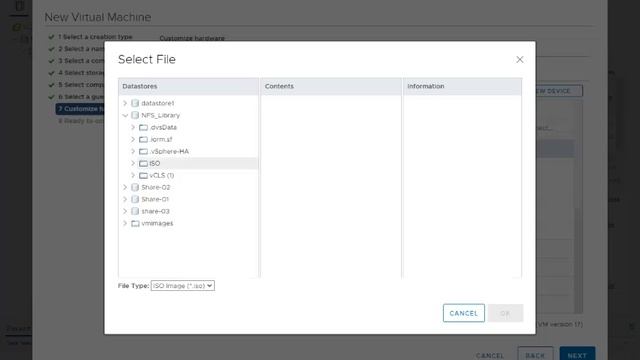Go to wizard step 7 Customize hardware
This screenshot has height=360, width=640.
point(80,109)
